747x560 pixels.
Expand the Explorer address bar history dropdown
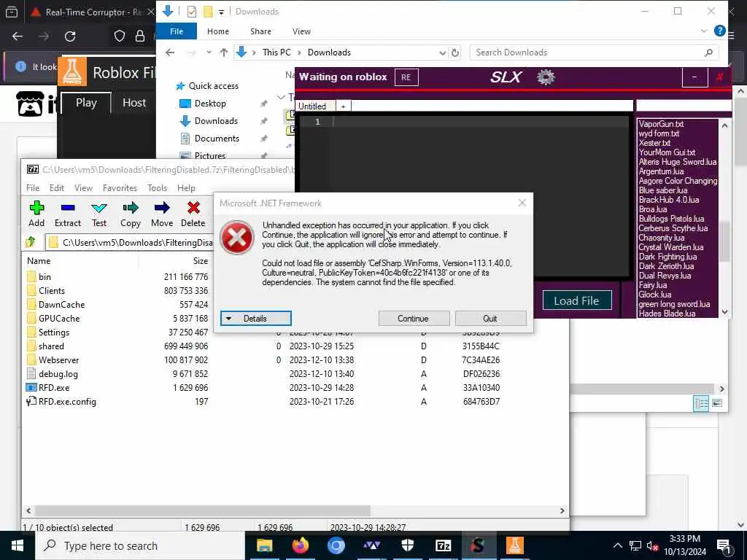click(x=443, y=52)
